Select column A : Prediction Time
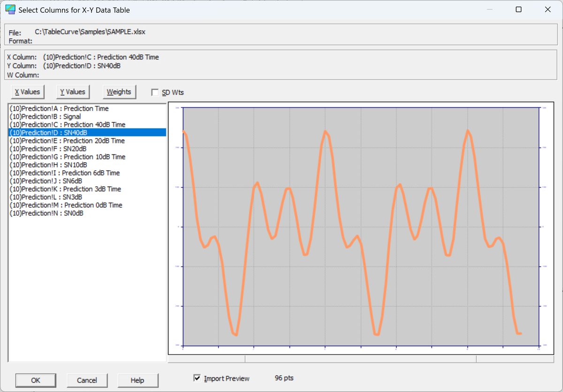The height and width of the screenshot is (392, 563). [x=87, y=108]
